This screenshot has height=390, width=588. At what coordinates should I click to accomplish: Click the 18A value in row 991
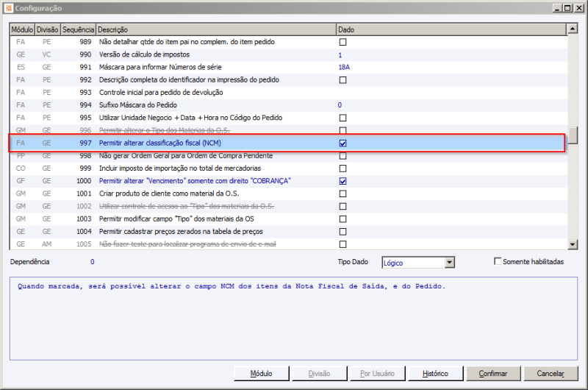coord(344,67)
